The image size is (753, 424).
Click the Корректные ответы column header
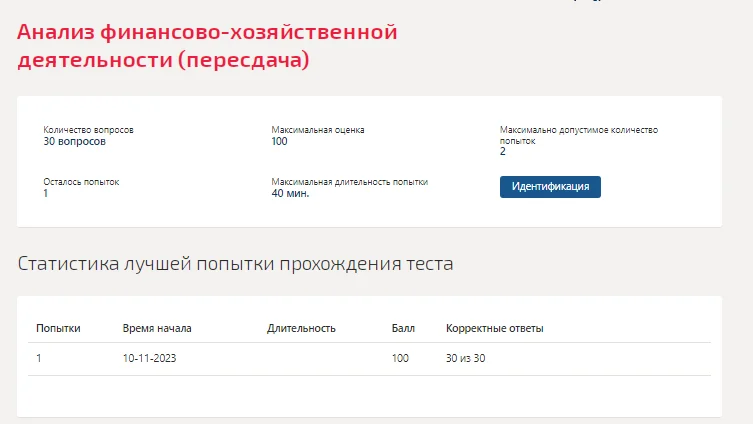tap(495, 328)
